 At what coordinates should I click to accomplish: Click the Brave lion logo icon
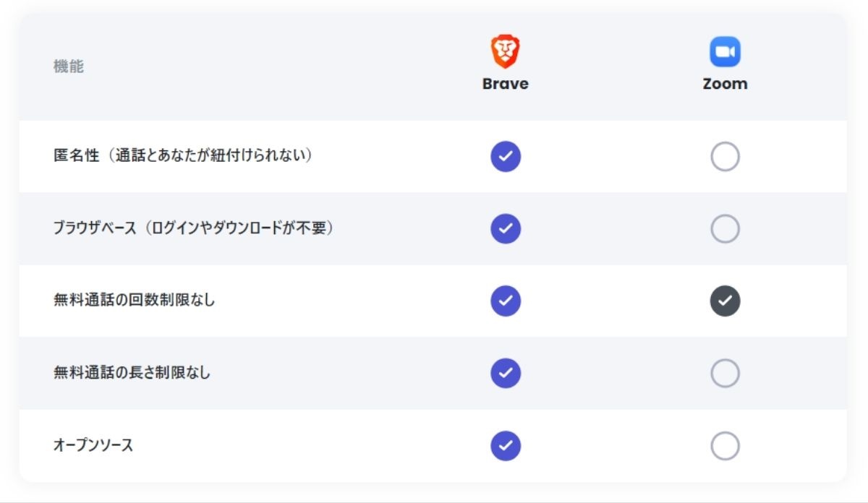(506, 52)
